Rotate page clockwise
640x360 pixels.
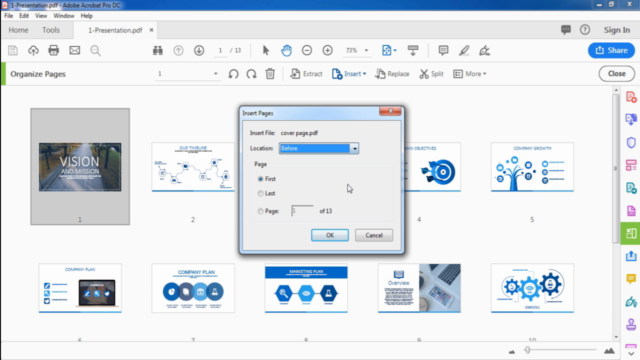coord(251,74)
